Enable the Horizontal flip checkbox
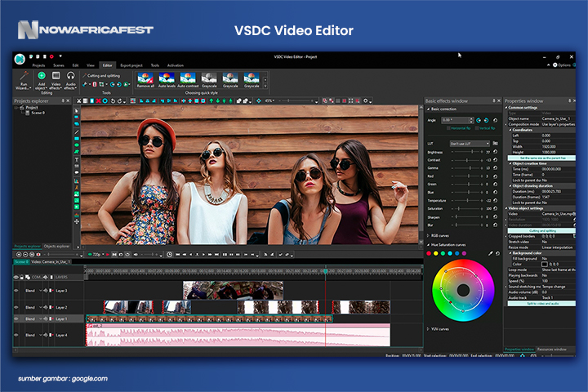This screenshot has height=392, width=588. point(448,128)
